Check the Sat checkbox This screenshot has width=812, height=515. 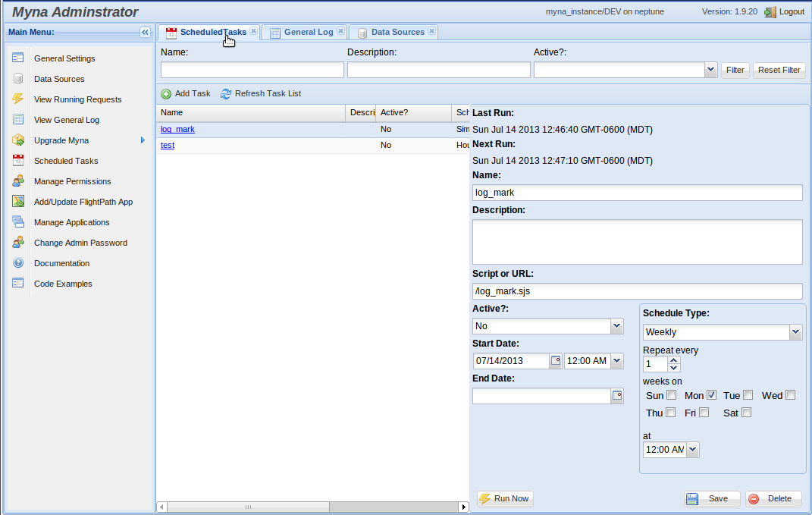click(746, 412)
